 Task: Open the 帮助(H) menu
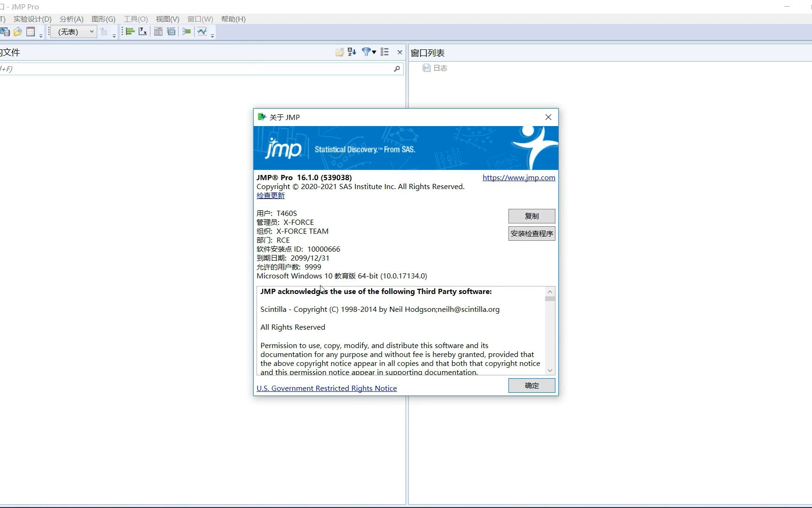click(233, 19)
